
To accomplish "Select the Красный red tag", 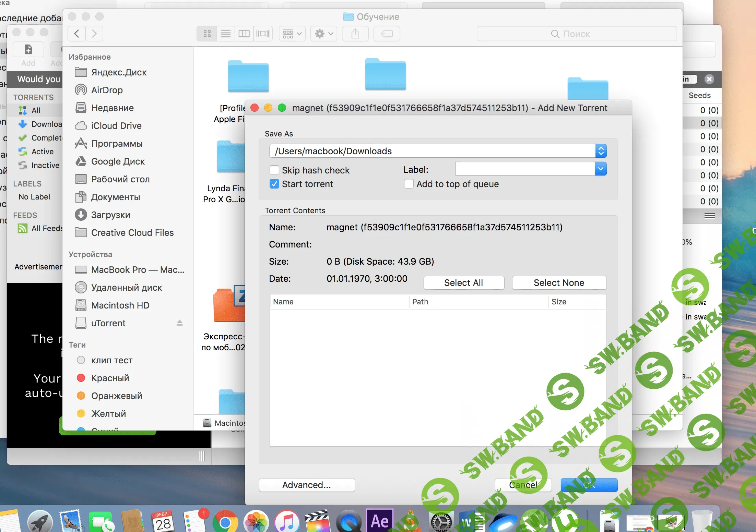I will (x=110, y=378).
